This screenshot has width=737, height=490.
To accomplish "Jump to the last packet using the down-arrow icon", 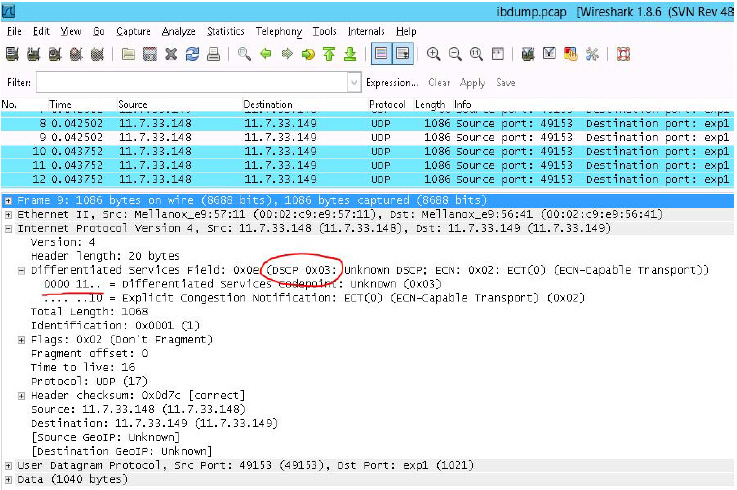I will pyautogui.click(x=347, y=54).
